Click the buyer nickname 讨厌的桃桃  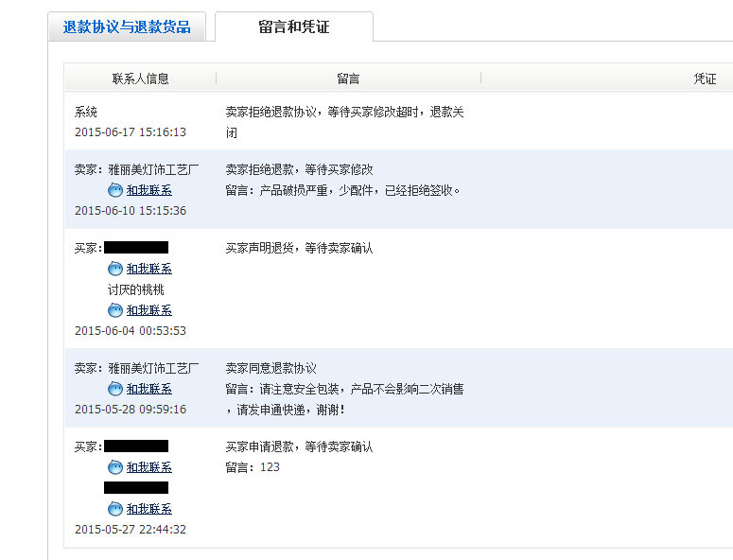[136, 289]
